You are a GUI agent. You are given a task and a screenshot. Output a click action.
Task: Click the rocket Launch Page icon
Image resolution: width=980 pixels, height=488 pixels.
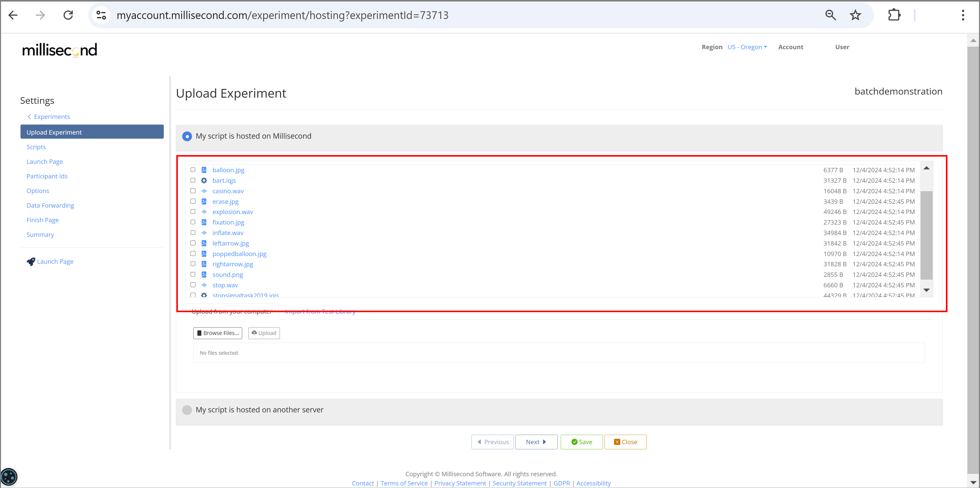[x=31, y=262]
